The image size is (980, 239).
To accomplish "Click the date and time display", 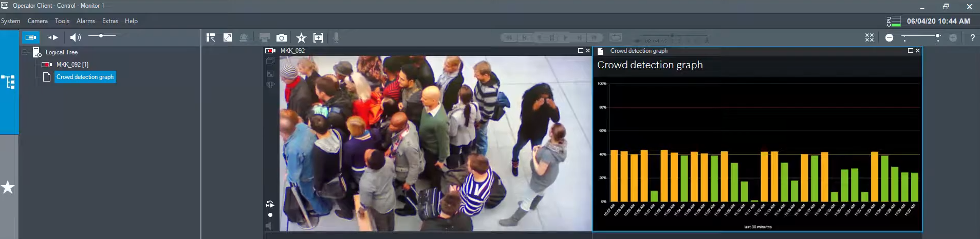I will click(938, 21).
